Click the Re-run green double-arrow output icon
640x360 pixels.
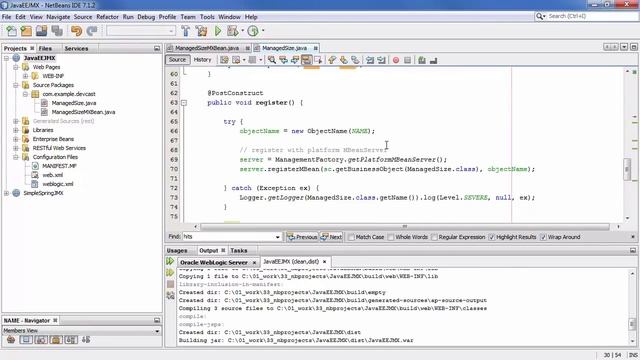coord(170,261)
